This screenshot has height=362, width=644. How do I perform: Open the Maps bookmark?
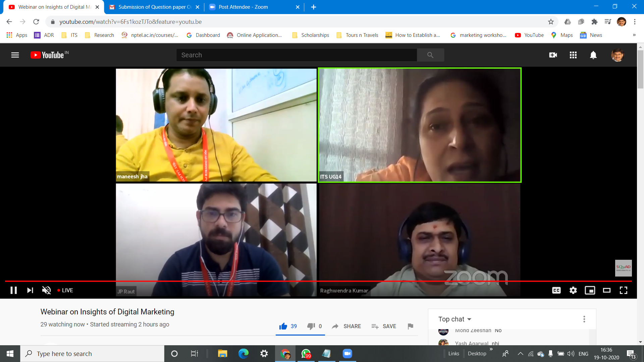(x=562, y=35)
